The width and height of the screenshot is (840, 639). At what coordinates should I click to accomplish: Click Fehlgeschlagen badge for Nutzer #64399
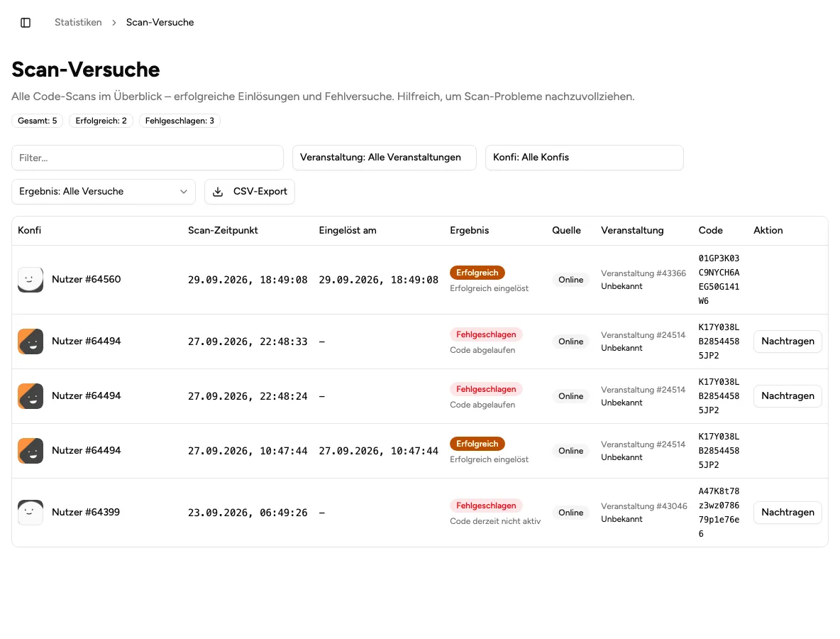pyautogui.click(x=486, y=505)
